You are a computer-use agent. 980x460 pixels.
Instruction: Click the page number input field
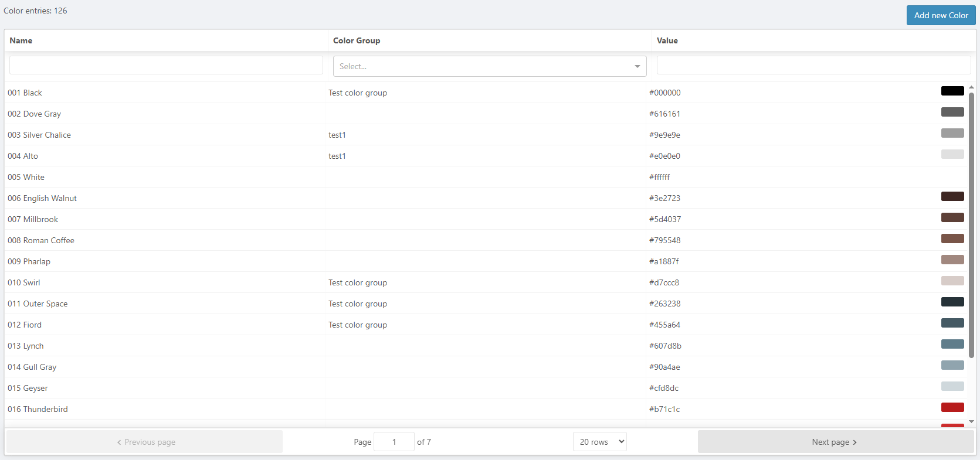[x=394, y=442]
